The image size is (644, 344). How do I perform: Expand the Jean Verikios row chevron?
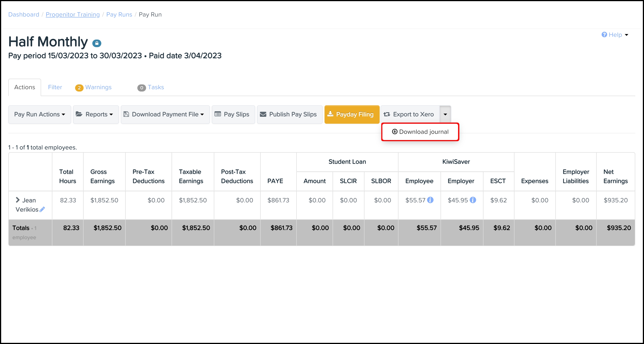click(x=17, y=200)
